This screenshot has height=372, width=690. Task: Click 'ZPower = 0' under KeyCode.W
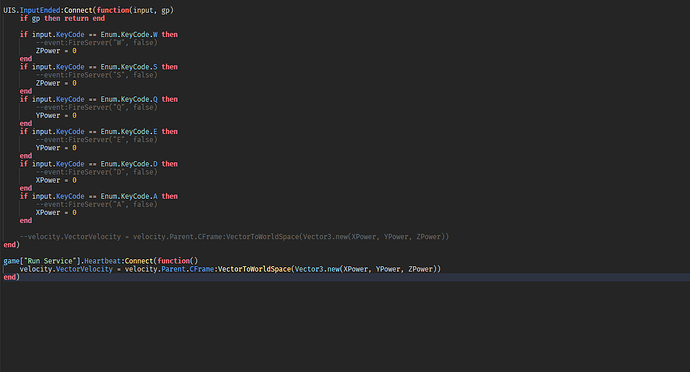point(56,51)
